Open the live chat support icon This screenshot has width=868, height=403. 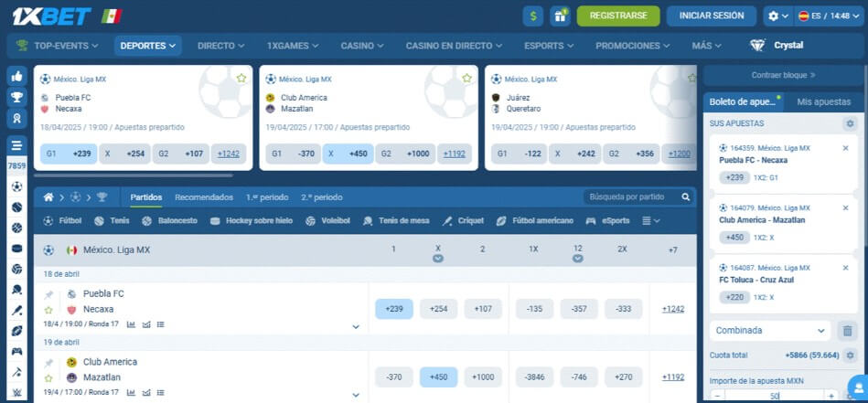tap(859, 387)
